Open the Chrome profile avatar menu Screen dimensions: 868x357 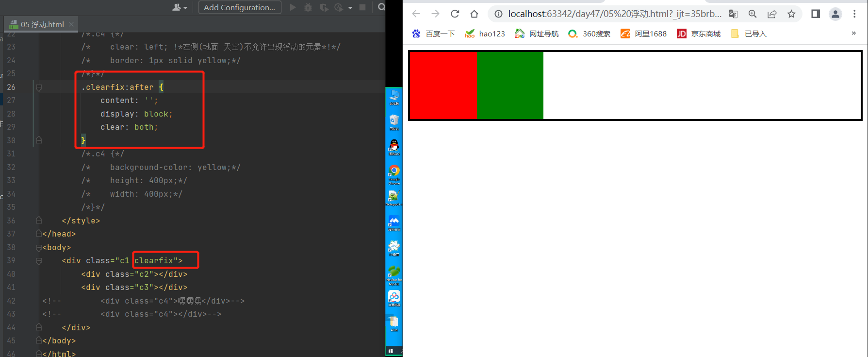pyautogui.click(x=835, y=14)
